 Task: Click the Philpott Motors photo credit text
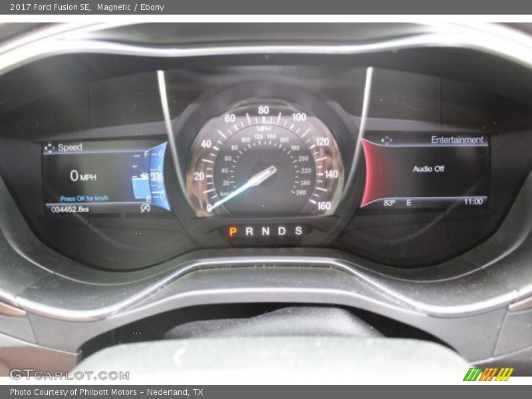click(x=106, y=392)
